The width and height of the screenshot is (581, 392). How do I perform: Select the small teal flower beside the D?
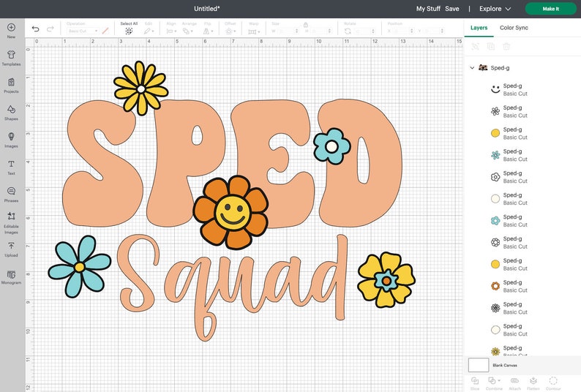332,146
